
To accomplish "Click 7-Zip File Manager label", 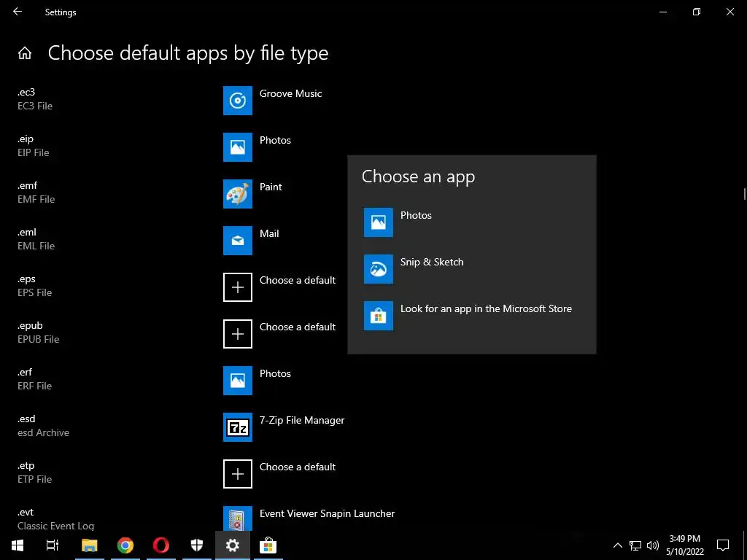I will [x=302, y=420].
